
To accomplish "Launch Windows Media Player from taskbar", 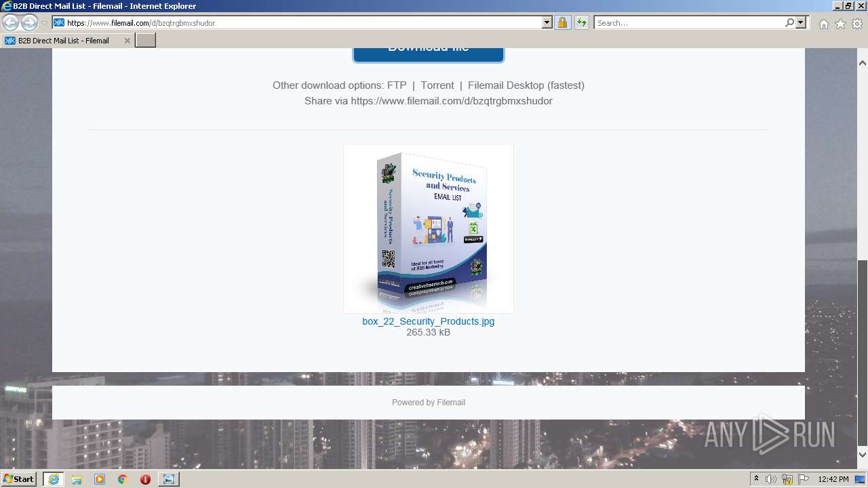I will (100, 479).
